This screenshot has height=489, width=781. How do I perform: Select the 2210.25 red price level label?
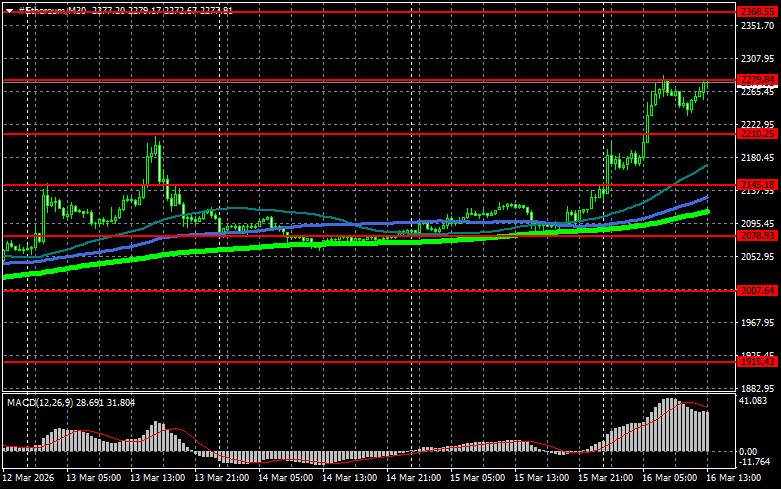(757, 133)
